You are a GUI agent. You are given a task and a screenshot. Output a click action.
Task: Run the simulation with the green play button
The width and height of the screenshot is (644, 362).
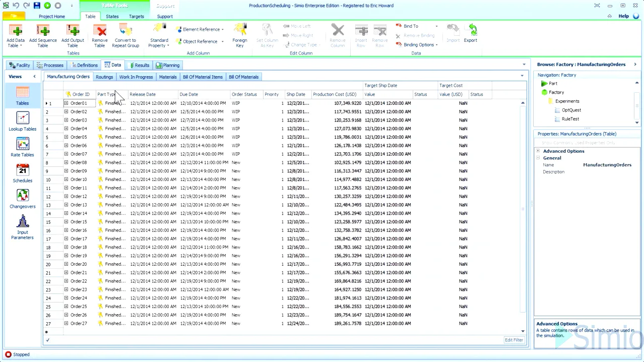(x=47, y=6)
